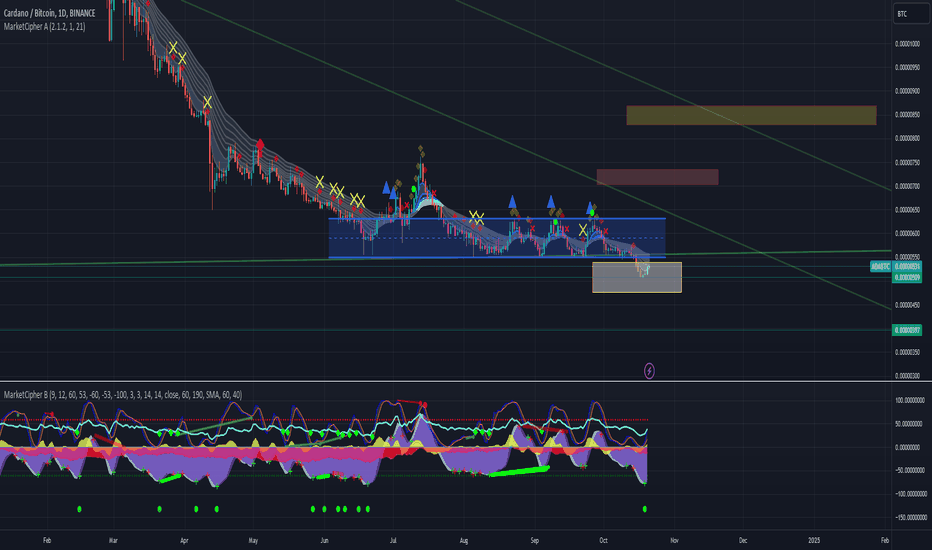This screenshot has height=550, width=932.
Task: Click the 0.00000000 oscillator scale label
Action: (x=909, y=447)
